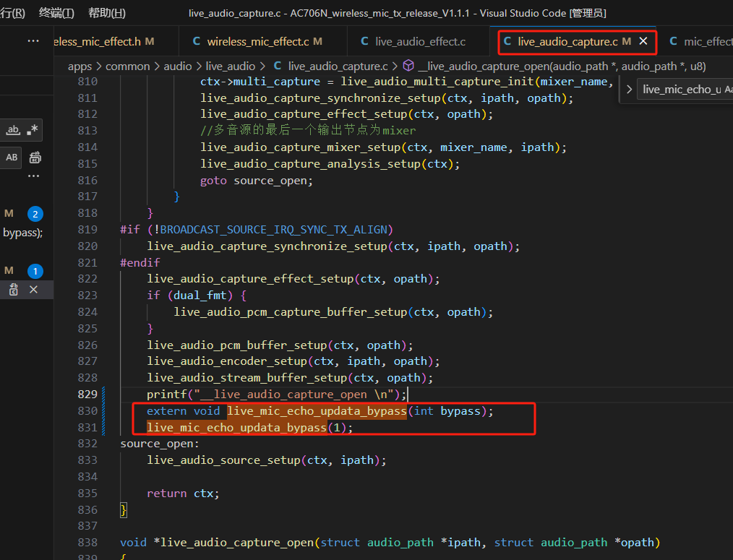
Task: Click BROADCAST_SOURCE_IRQ_SYNC_TX_ALIGN macro on line 819
Action: point(273,230)
